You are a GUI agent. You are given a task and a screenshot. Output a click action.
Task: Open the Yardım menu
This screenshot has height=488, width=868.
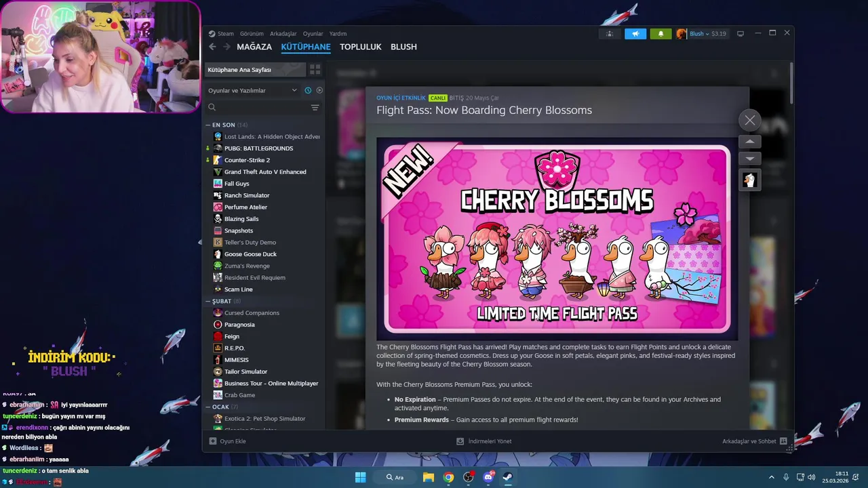[338, 34]
